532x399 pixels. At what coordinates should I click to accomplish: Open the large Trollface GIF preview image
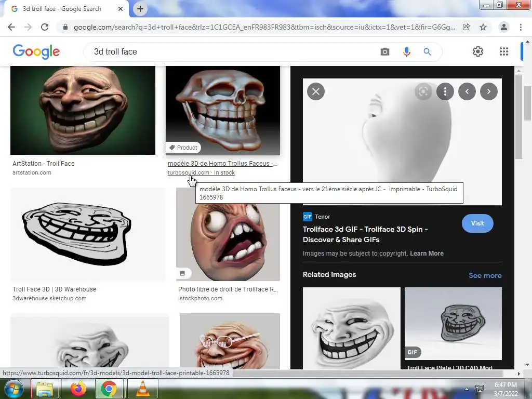click(x=402, y=142)
